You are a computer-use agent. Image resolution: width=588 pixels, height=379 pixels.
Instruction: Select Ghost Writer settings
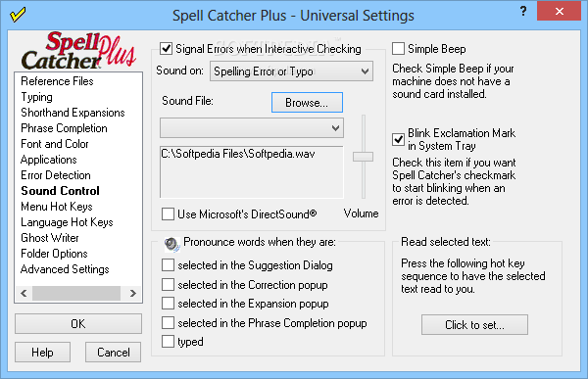[50, 238]
